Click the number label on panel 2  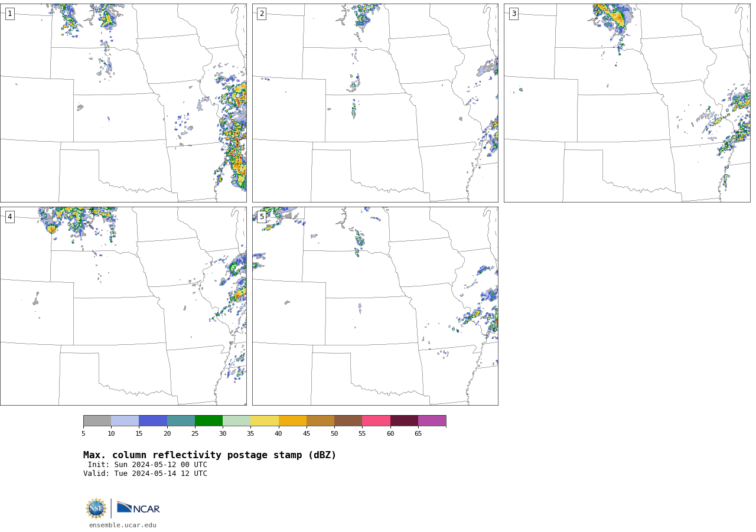[262, 14]
